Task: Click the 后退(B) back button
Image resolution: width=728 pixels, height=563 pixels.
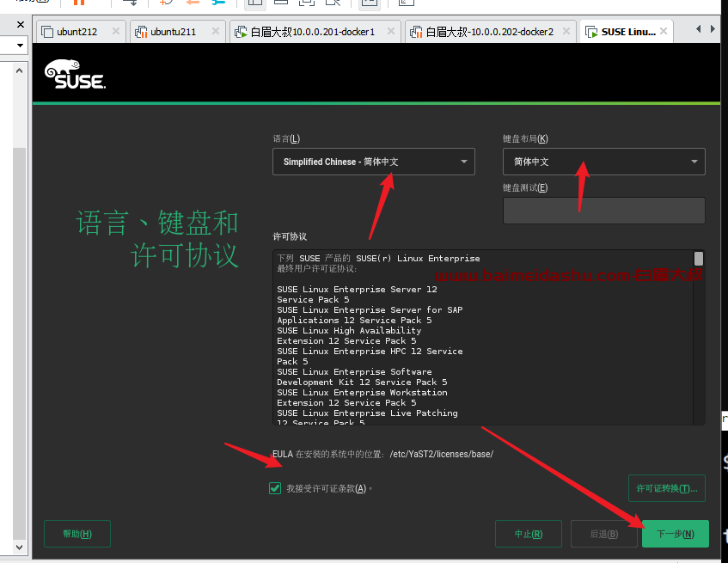Action: click(x=604, y=534)
